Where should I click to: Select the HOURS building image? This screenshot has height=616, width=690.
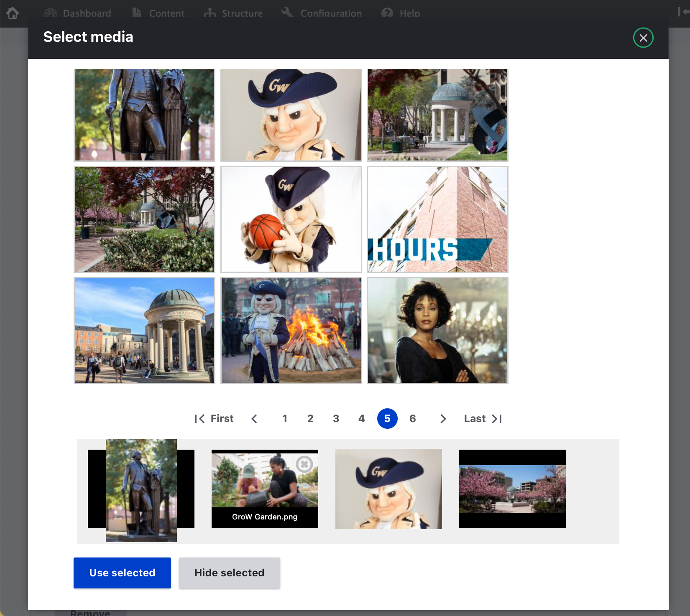click(438, 219)
